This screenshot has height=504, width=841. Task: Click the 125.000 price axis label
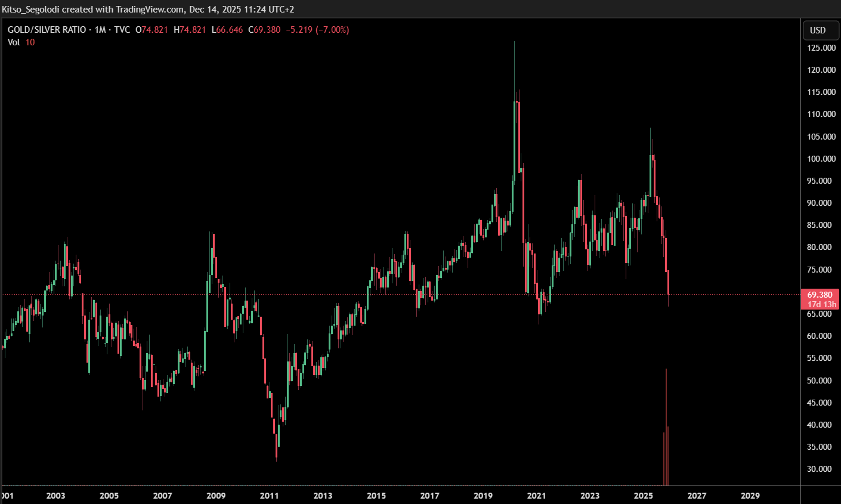point(821,48)
